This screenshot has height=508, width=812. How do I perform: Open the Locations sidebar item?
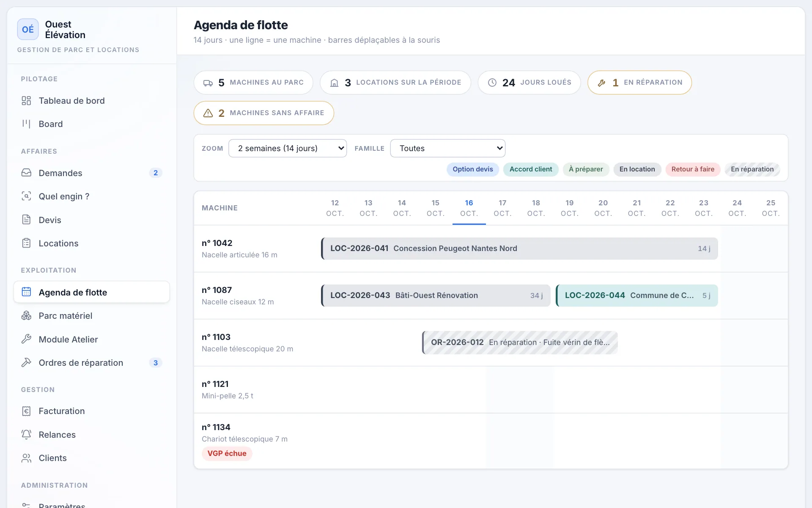click(92, 243)
